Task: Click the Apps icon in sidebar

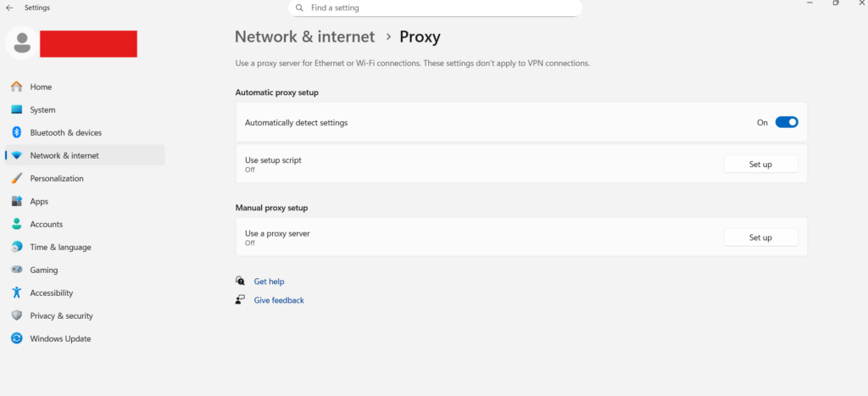Action: pyautogui.click(x=17, y=201)
